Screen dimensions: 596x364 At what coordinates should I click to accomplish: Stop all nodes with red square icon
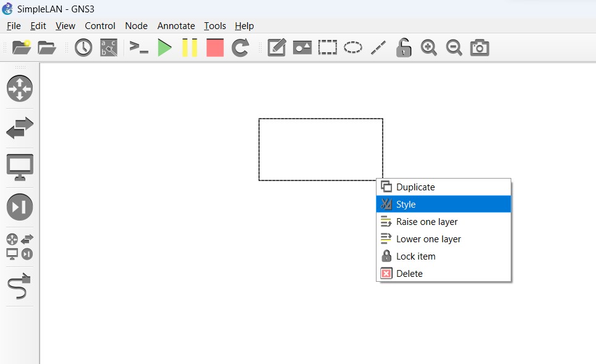click(x=215, y=48)
